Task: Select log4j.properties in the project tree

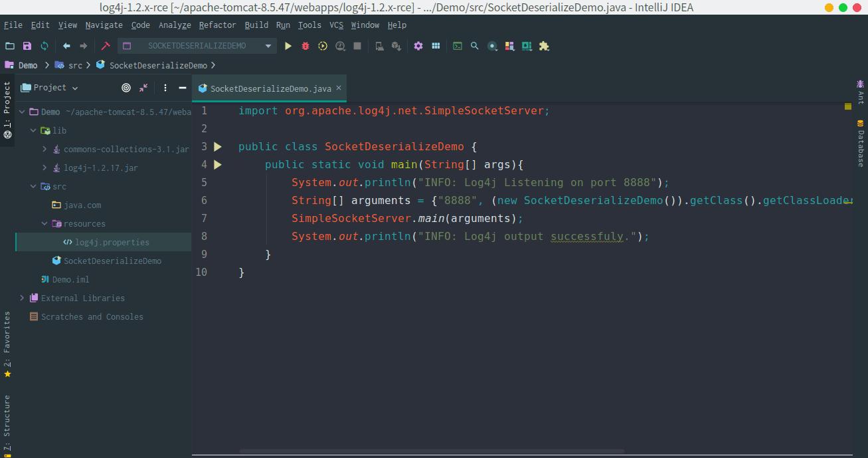Action: coord(112,243)
